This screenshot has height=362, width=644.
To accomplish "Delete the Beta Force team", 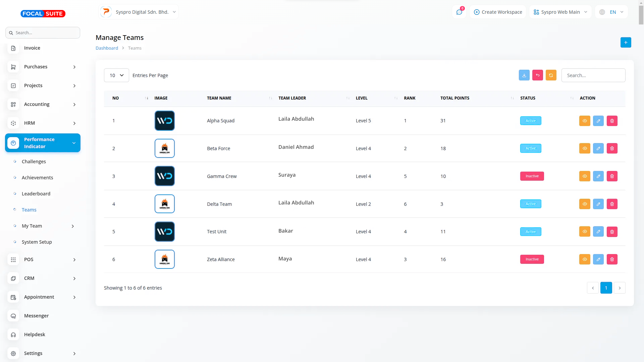I will [612, 148].
